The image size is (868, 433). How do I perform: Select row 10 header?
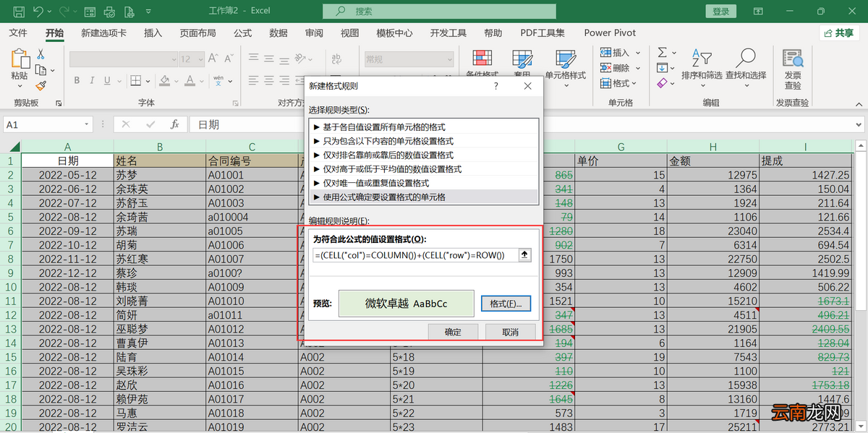(10, 287)
